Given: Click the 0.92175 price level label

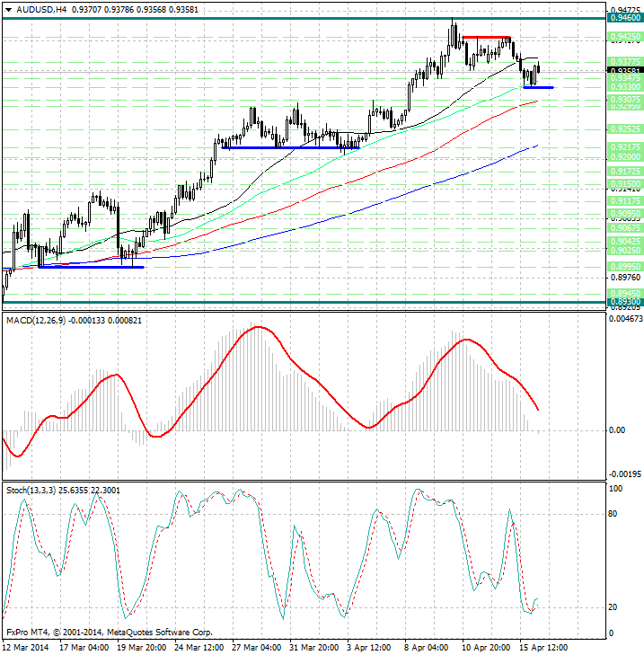Looking at the screenshot, I should coord(625,147).
